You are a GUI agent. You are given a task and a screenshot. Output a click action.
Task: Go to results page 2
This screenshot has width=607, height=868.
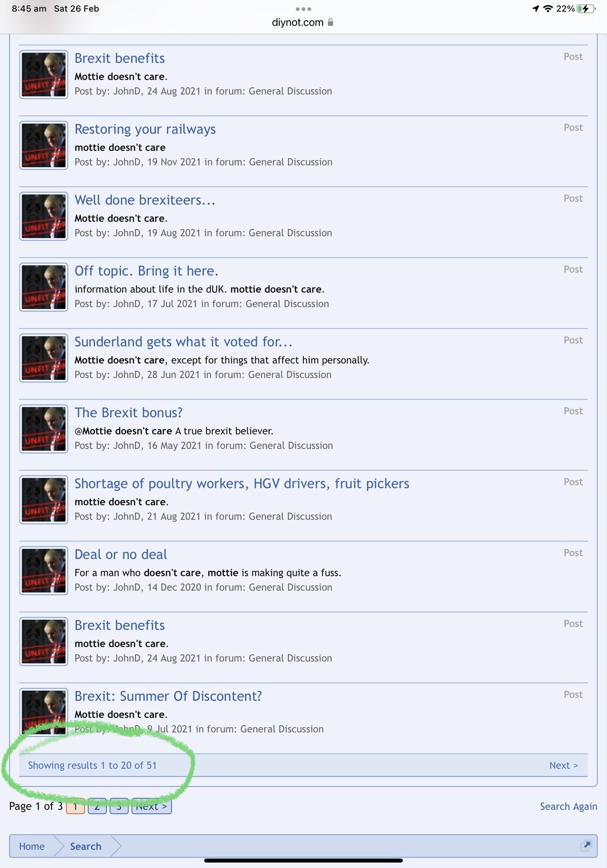coord(97,806)
